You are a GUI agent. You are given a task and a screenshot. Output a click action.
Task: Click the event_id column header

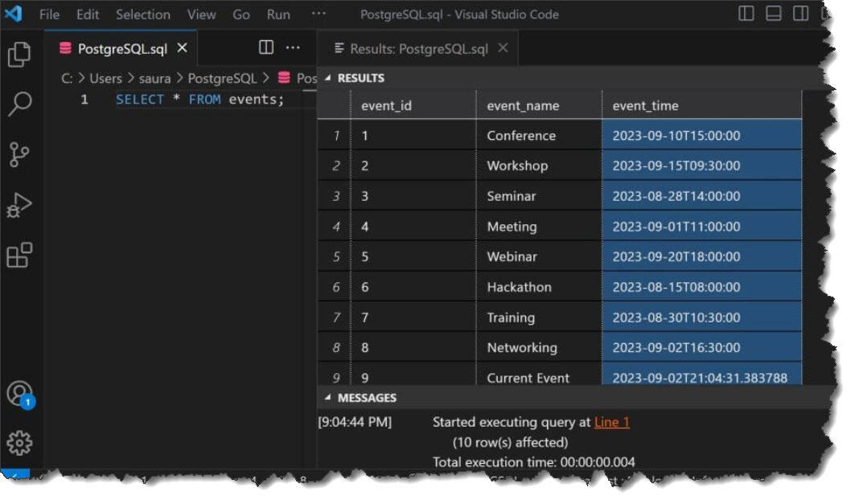point(413,105)
